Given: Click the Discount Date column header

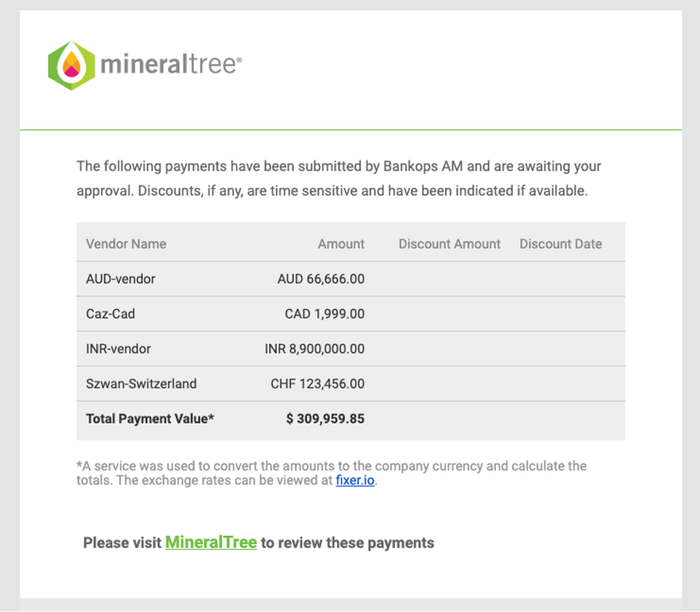Looking at the screenshot, I should coord(561,244).
